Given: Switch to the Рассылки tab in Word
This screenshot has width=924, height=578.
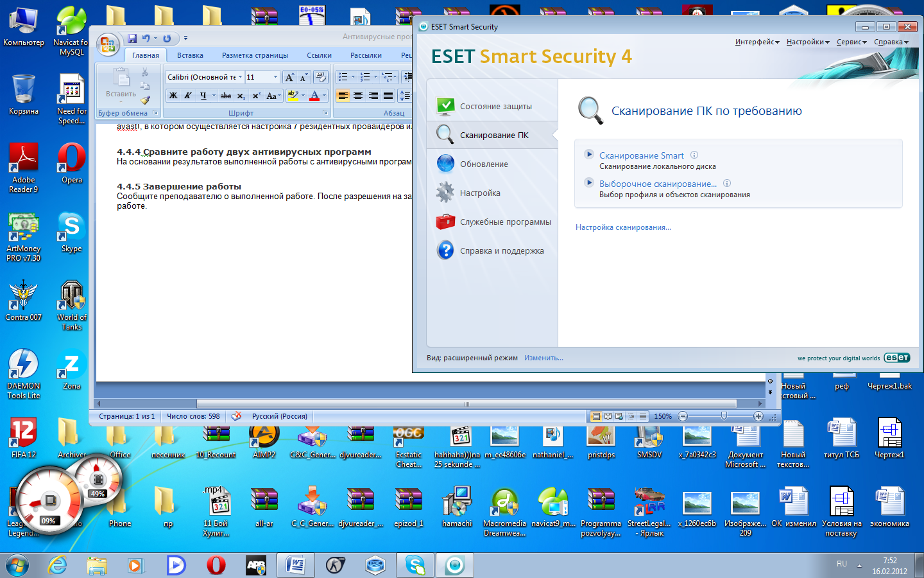Looking at the screenshot, I should 366,55.
